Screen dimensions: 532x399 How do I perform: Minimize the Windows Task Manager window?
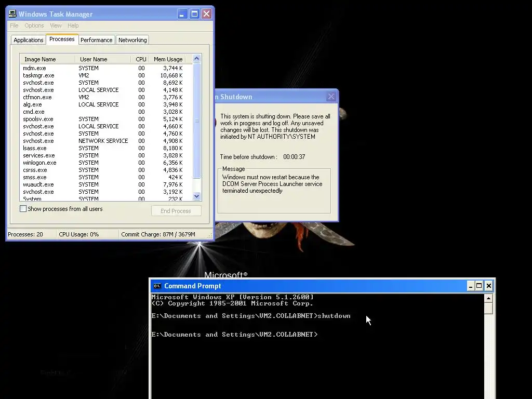(182, 14)
